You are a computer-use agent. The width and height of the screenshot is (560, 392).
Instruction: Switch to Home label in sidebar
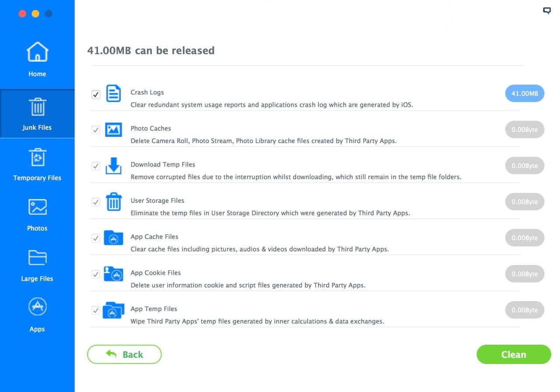click(37, 74)
